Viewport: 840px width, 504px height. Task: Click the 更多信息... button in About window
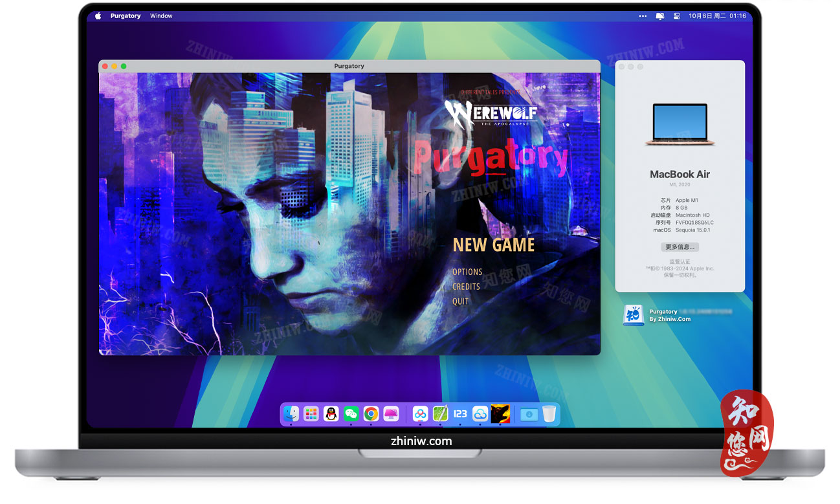click(680, 247)
